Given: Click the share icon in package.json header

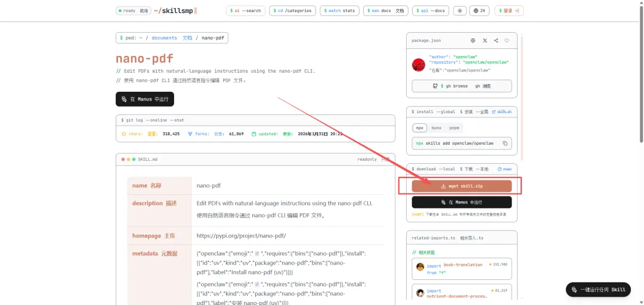Looking at the screenshot, I should click(496, 41).
